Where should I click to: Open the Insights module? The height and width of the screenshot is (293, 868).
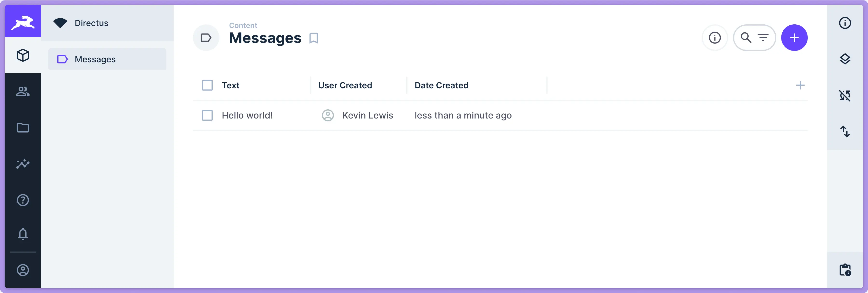click(23, 164)
